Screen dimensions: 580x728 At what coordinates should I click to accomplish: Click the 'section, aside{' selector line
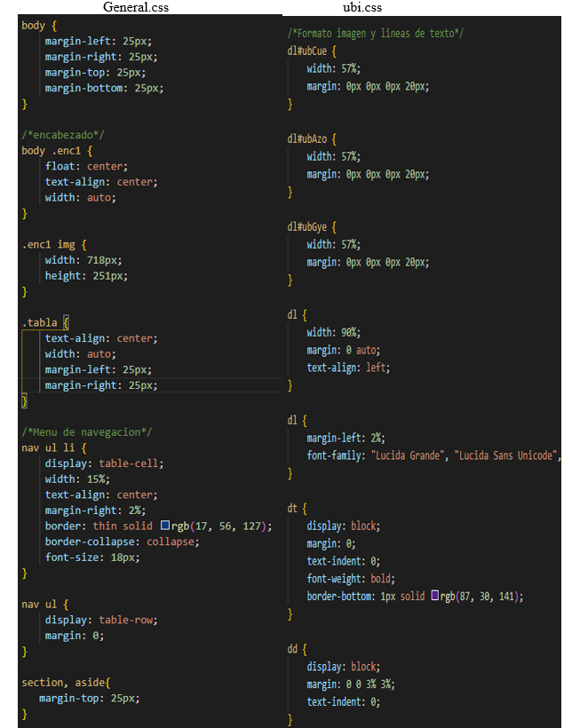66,683
